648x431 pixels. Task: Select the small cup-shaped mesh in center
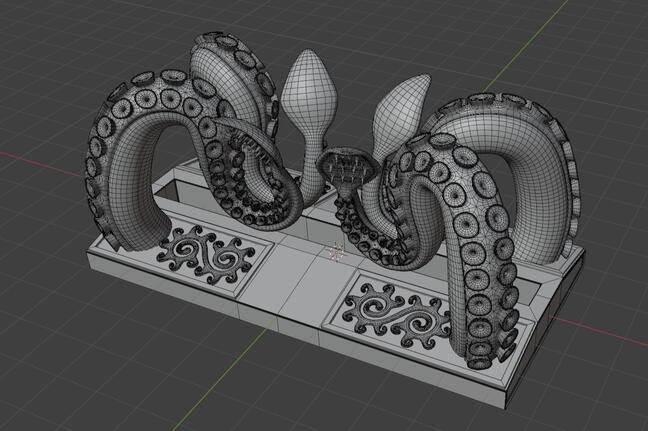(345, 165)
